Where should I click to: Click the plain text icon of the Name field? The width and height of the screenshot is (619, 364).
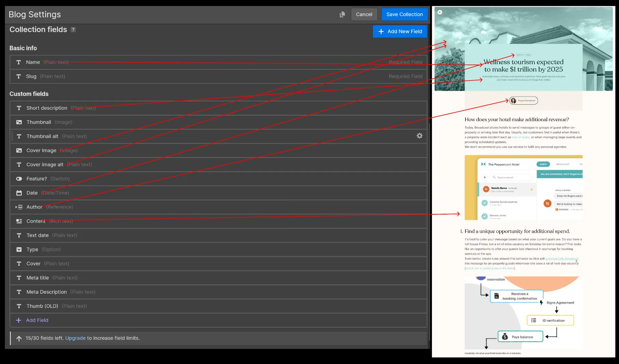point(19,62)
